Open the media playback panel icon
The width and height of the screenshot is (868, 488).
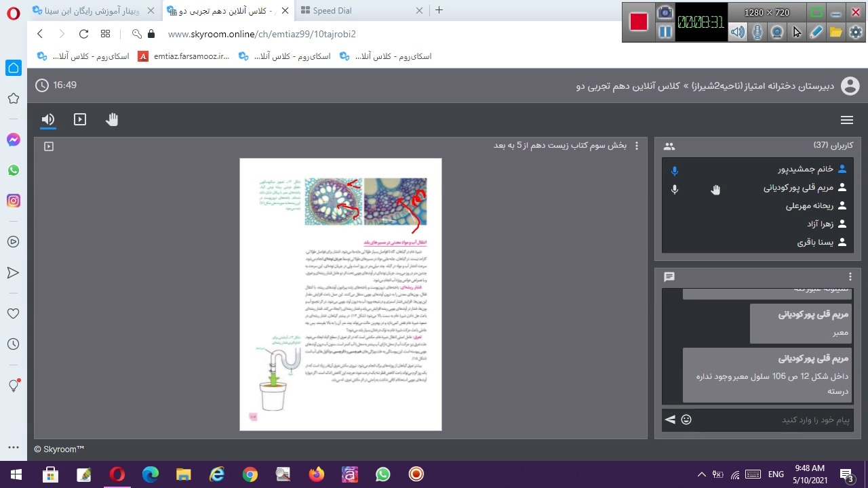80,120
